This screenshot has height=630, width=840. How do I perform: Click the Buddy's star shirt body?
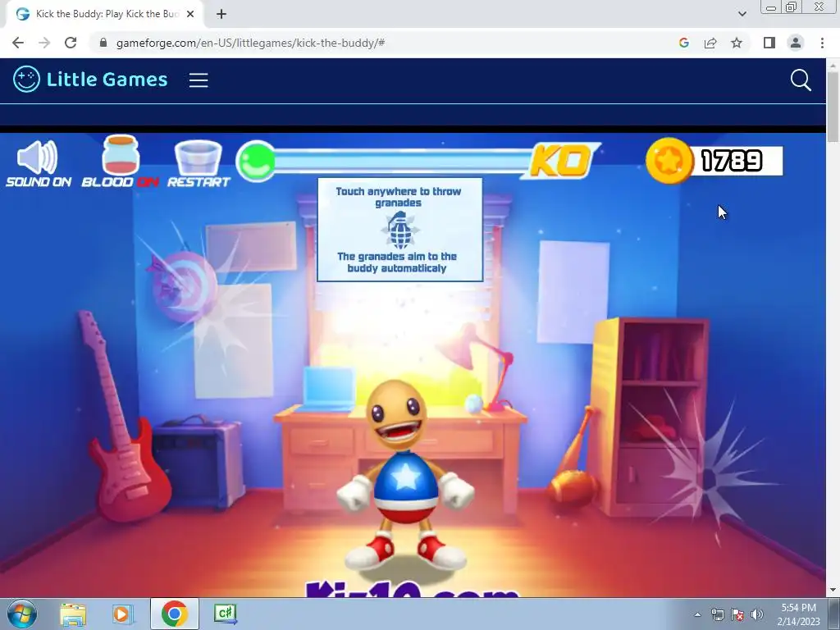click(x=405, y=486)
